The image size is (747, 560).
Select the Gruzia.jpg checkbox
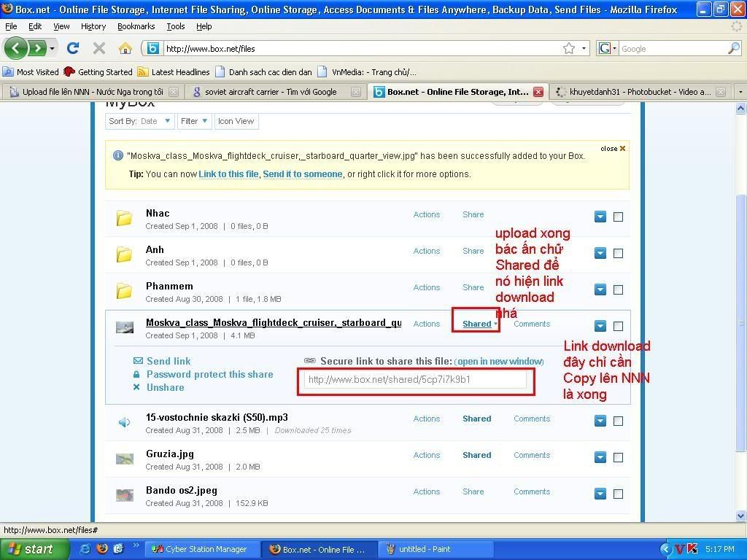tap(618, 457)
